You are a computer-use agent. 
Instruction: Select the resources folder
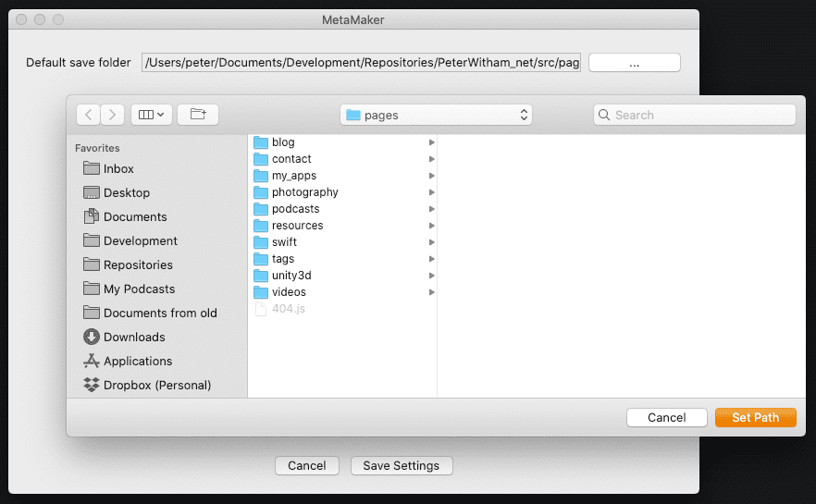pos(343,226)
